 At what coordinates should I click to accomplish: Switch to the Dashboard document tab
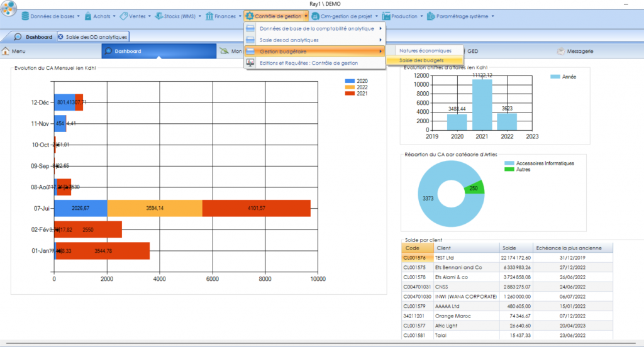coord(33,37)
